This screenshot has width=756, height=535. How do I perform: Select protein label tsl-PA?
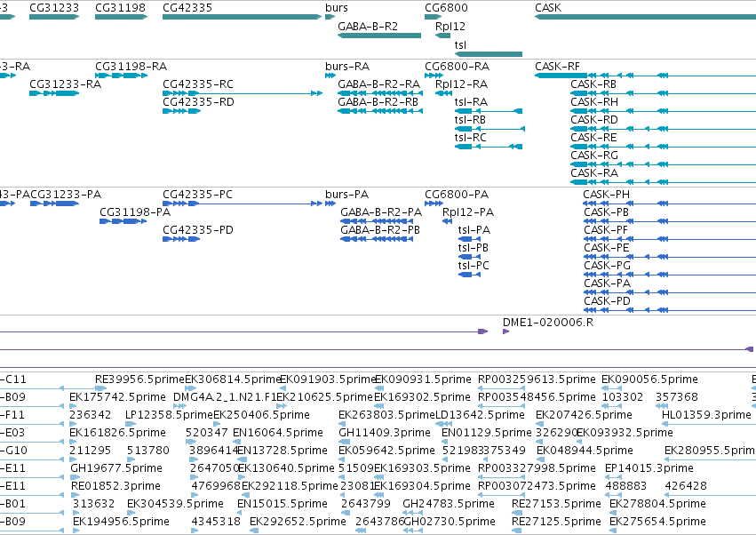474,230
